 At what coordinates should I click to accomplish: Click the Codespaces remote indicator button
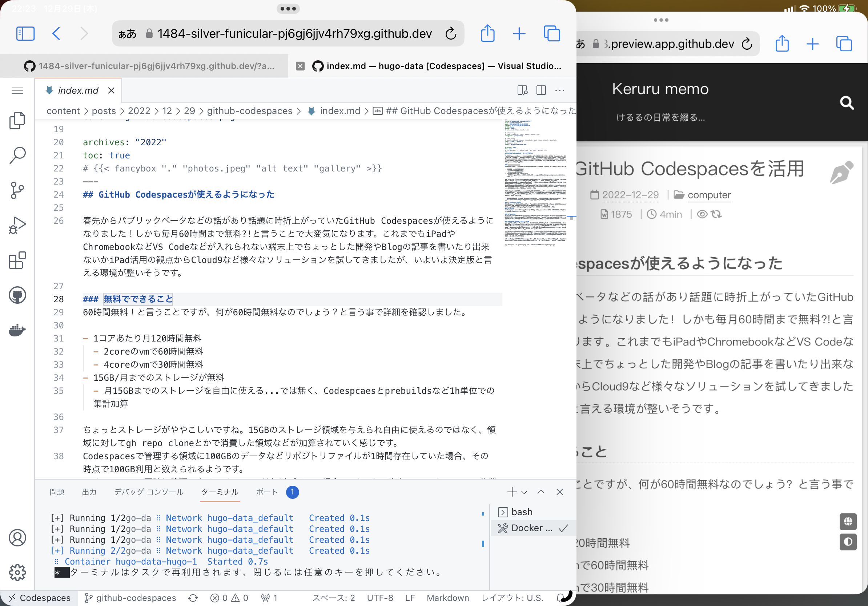[39, 598]
